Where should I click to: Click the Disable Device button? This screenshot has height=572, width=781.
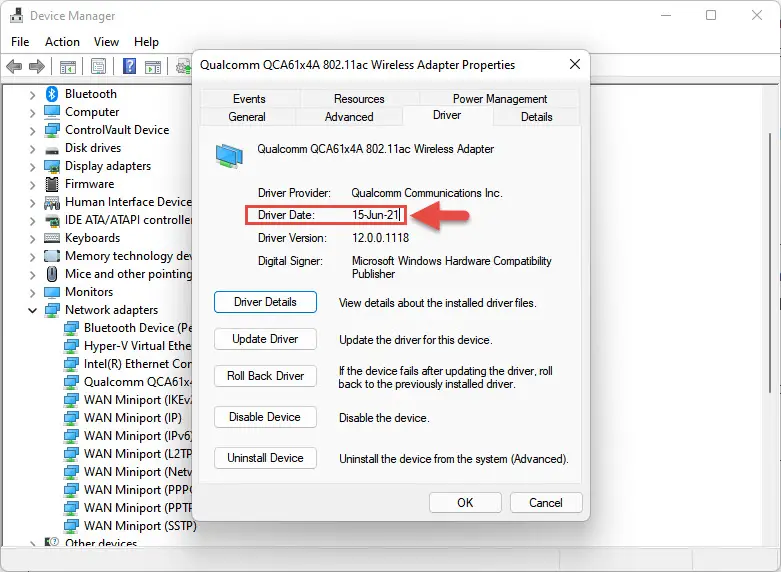pos(265,417)
